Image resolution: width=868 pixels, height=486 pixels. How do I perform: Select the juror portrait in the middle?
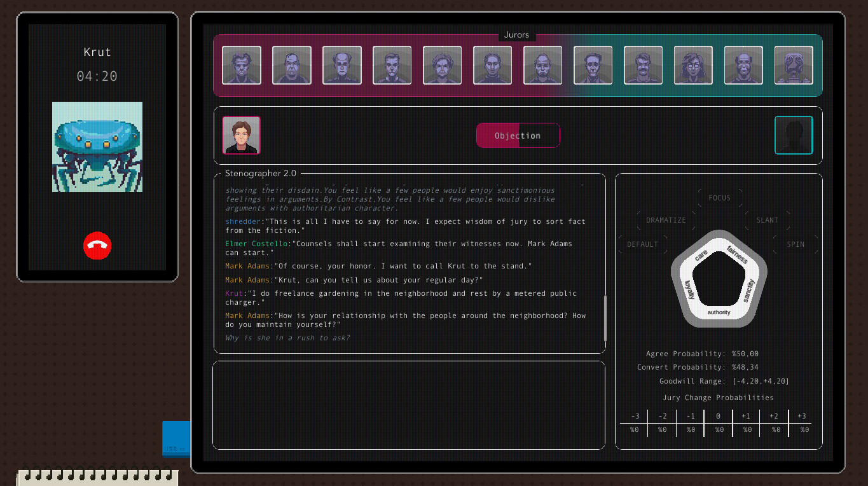coord(492,65)
